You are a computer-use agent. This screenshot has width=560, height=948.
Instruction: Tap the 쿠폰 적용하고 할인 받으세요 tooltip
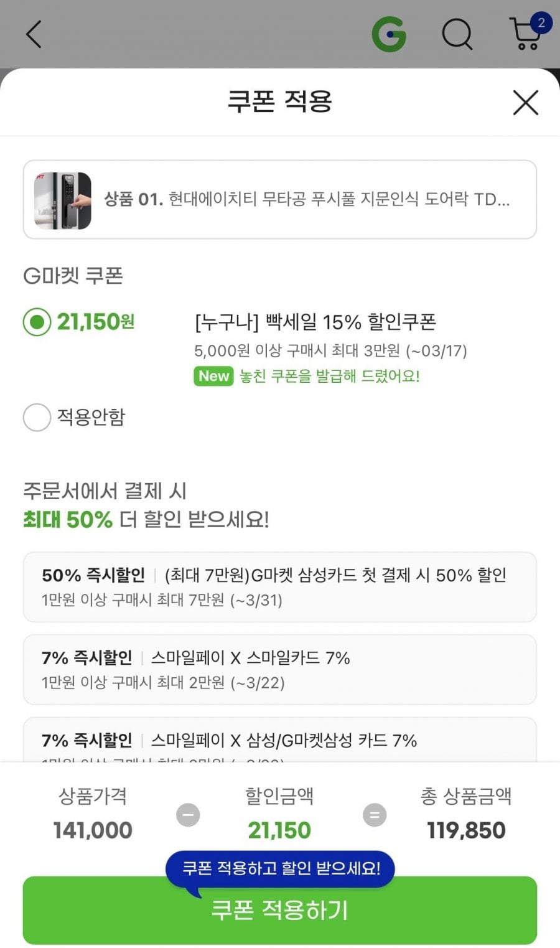coord(280,868)
